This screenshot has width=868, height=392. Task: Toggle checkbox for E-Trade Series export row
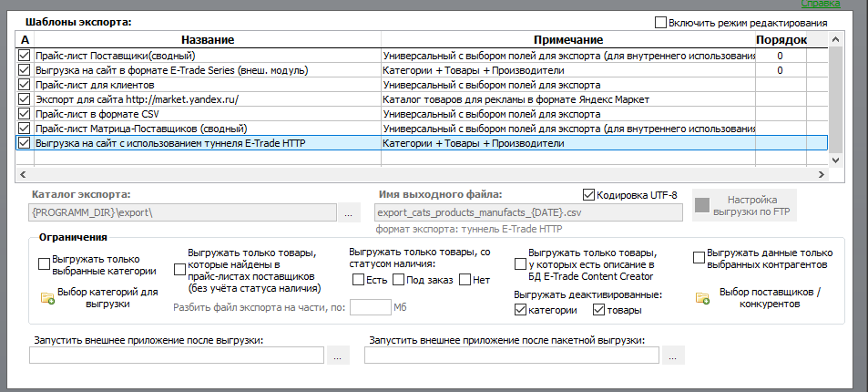pyautogui.click(x=24, y=70)
